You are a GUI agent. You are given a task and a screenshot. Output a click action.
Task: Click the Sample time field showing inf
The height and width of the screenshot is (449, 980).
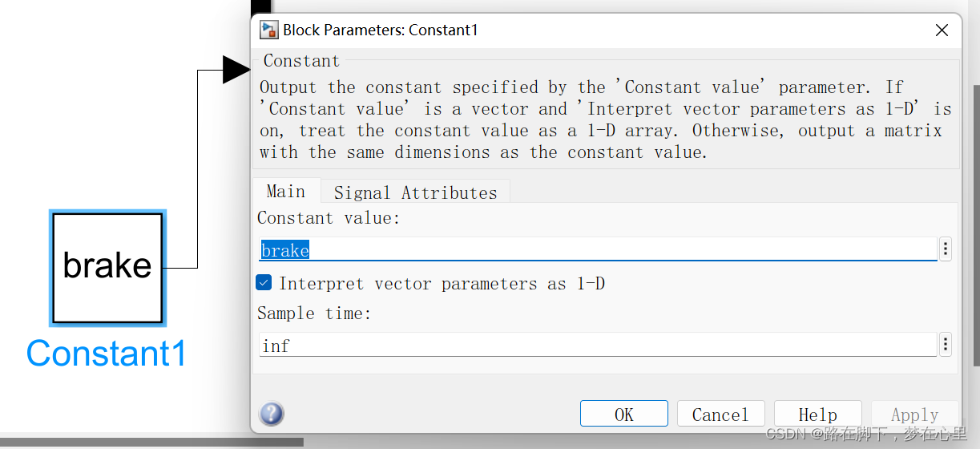pos(597,345)
